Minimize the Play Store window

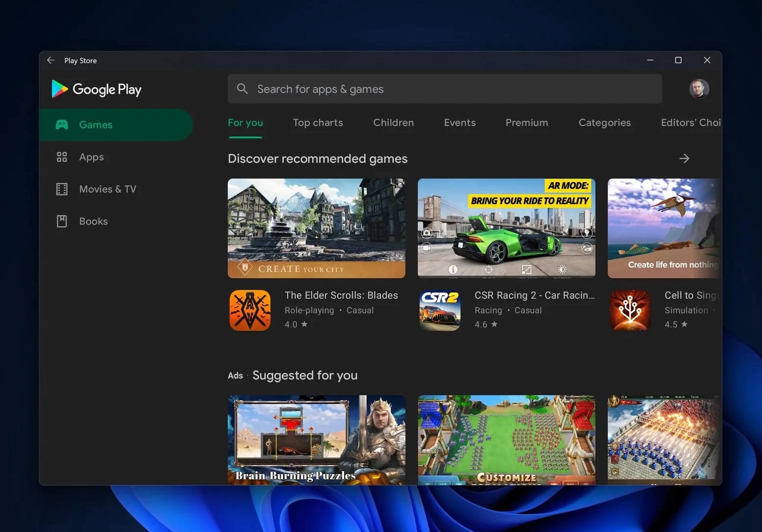650,60
